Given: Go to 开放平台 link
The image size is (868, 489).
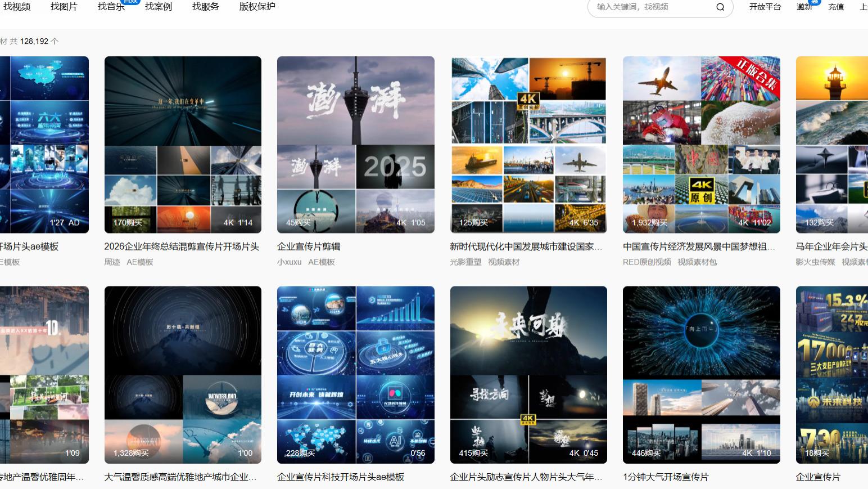Looking at the screenshot, I should (x=765, y=7).
